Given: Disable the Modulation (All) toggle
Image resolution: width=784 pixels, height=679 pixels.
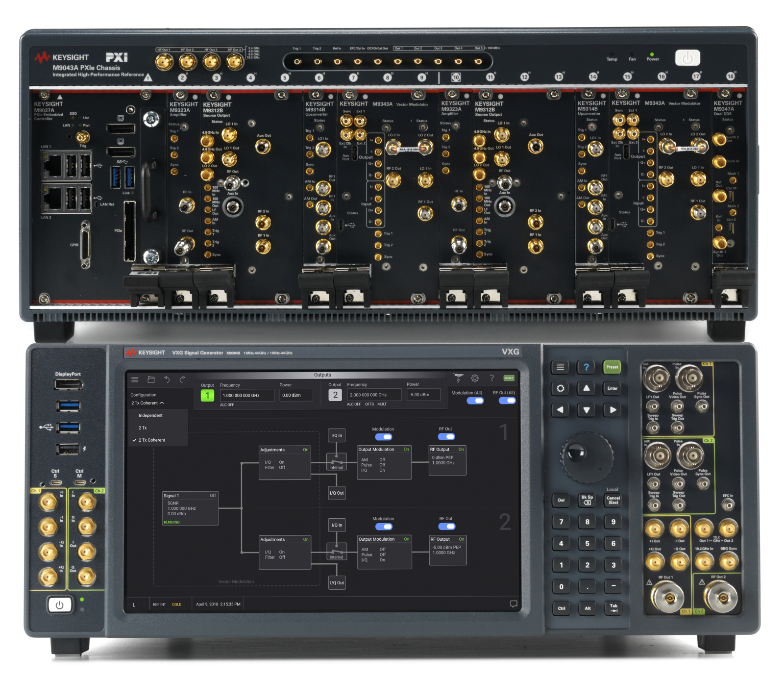Looking at the screenshot, I should [x=474, y=401].
